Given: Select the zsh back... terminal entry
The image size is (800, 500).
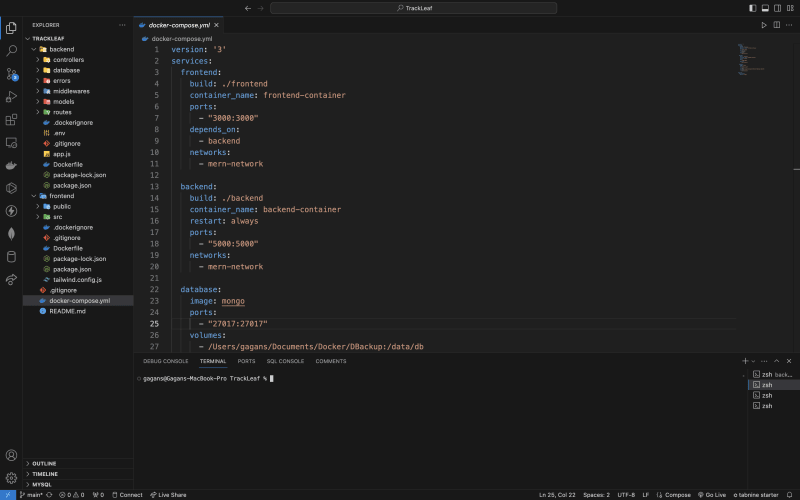Looking at the screenshot, I should point(773,374).
